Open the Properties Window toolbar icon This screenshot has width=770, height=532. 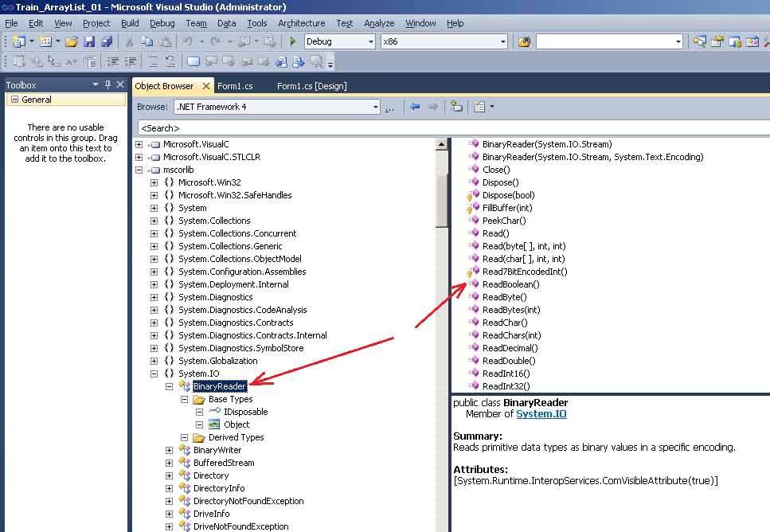click(717, 41)
